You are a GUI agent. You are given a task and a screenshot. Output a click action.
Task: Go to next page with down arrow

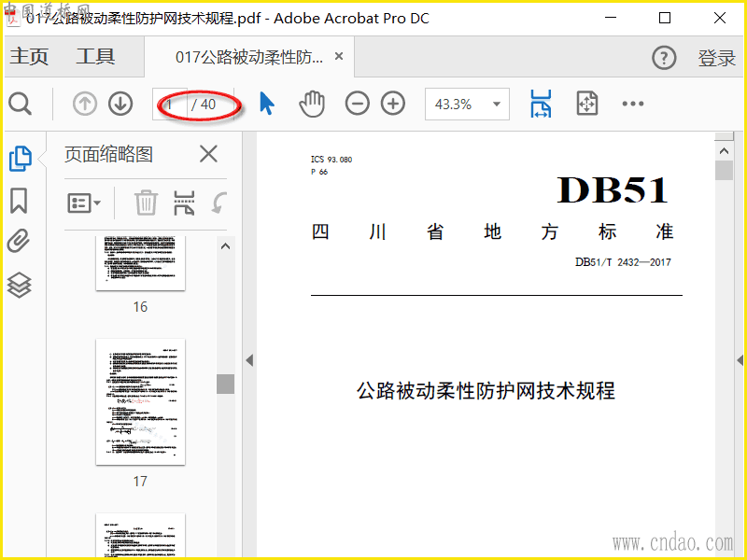coord(120,104)
